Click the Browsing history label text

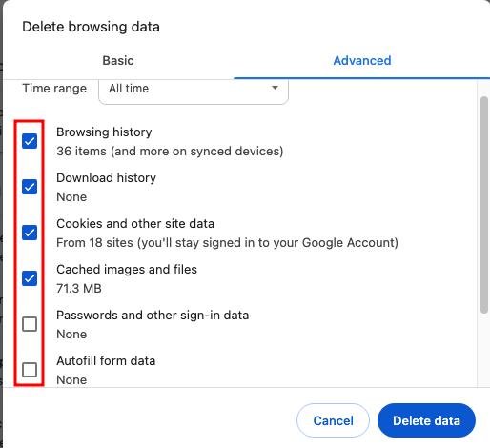(104, 132)
